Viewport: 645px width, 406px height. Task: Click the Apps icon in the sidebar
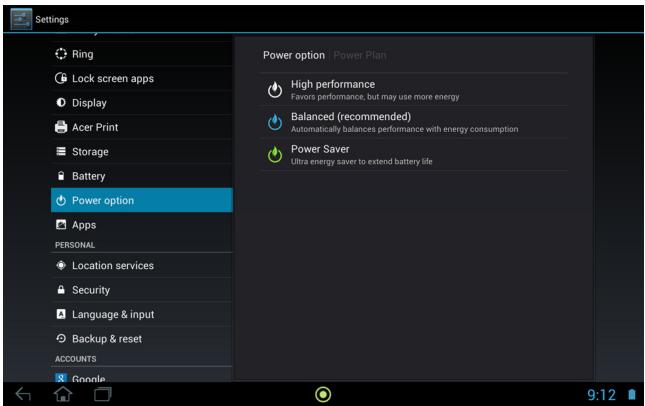click(61, 225)
